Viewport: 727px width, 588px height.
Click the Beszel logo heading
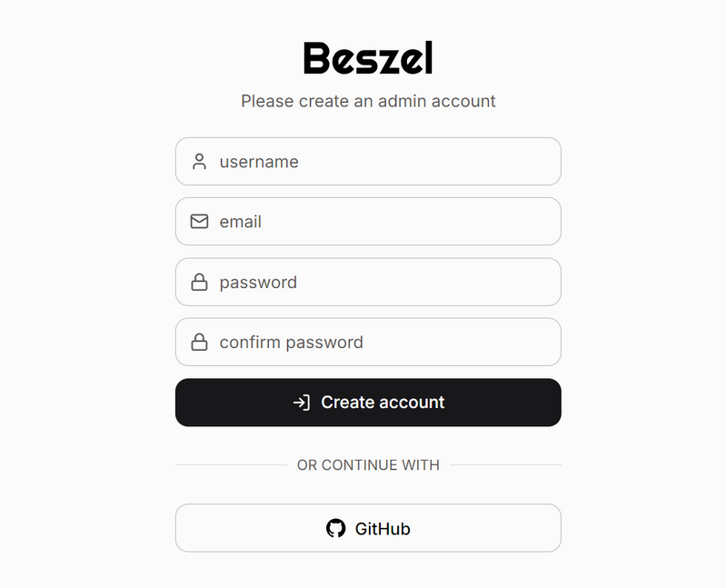pyautogui.click(x=368, y=59)
